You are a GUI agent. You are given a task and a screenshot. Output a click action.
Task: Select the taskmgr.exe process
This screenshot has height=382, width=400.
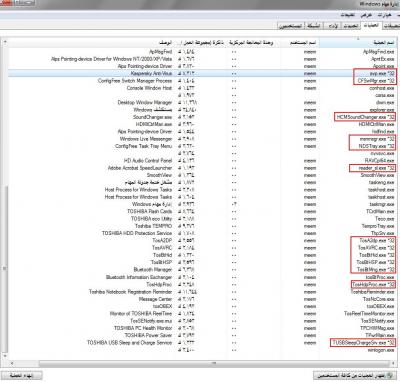382,204
